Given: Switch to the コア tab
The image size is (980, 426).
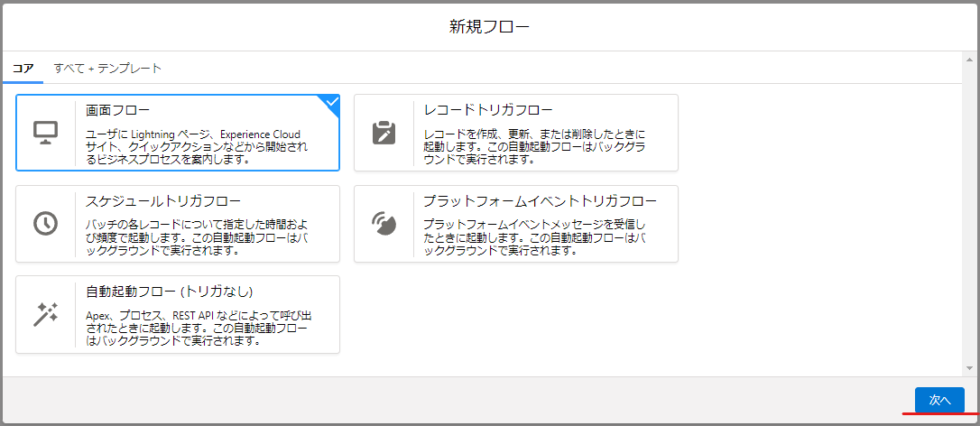Looking at the screenshot, I should tap(23, 69).
